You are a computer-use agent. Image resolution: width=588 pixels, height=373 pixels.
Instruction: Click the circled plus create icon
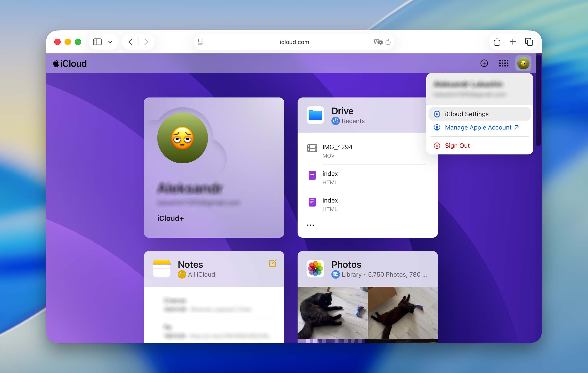[x=484, y=63]
